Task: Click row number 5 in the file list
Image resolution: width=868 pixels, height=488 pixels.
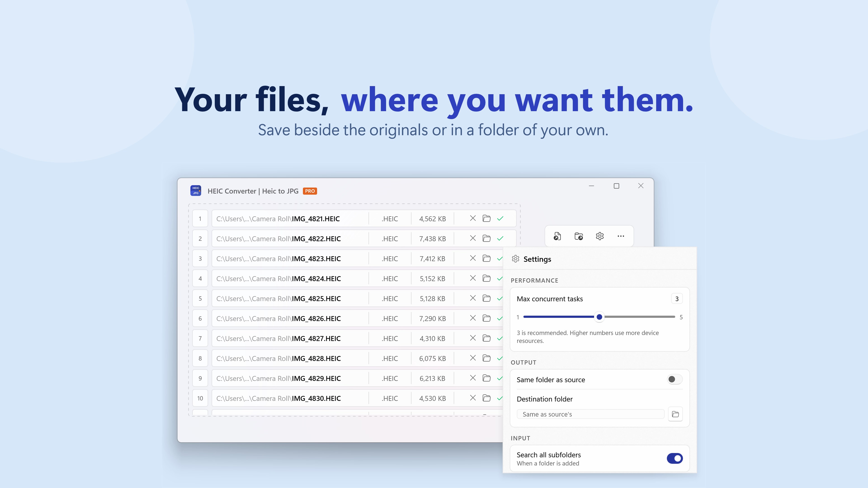Action: (200, 299)
